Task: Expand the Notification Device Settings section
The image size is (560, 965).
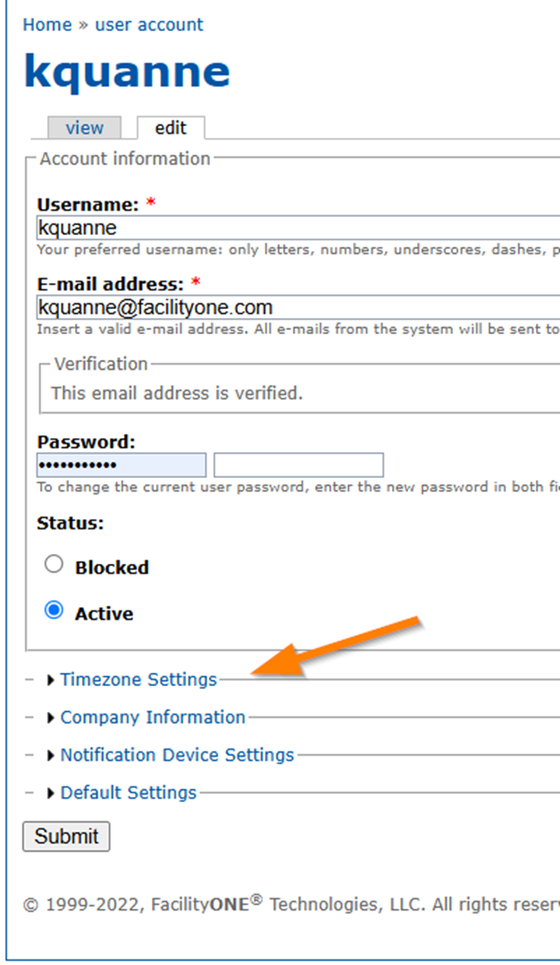Action: coord(176,754)
